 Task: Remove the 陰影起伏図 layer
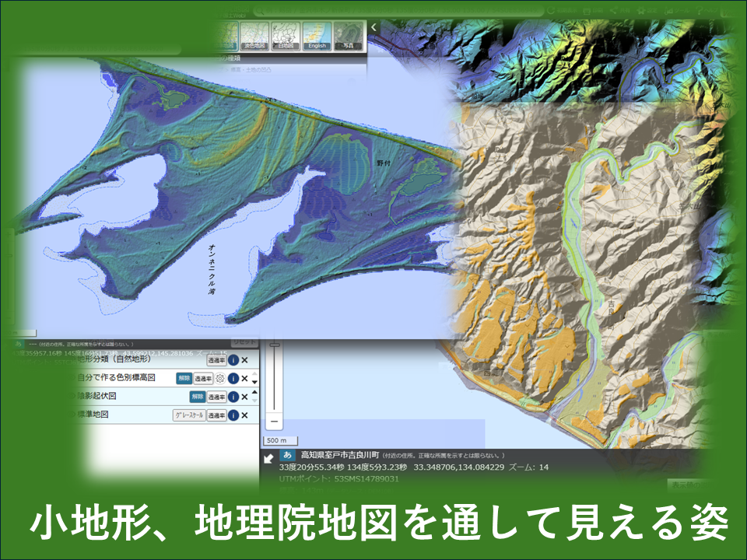tap(244, 397)
